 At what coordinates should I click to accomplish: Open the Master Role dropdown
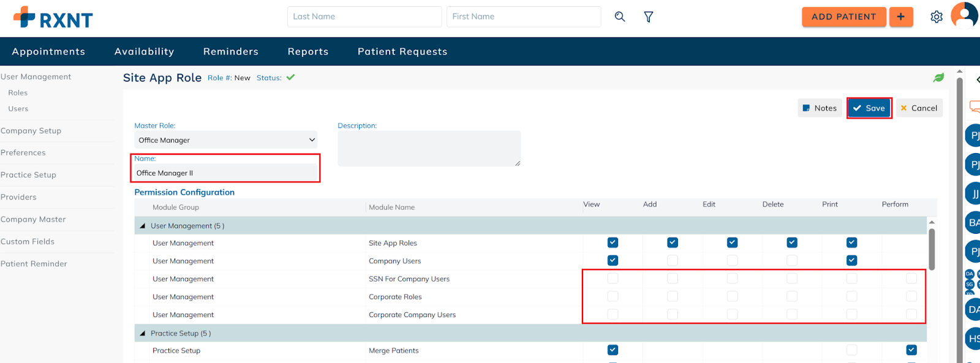(225, 140)
